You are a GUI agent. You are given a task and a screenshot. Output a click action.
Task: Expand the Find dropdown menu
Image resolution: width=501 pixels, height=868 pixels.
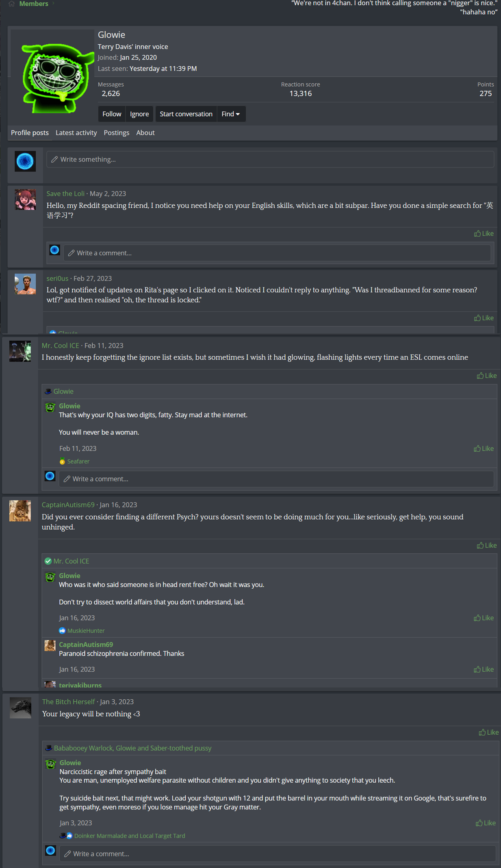tap(231, 114)
